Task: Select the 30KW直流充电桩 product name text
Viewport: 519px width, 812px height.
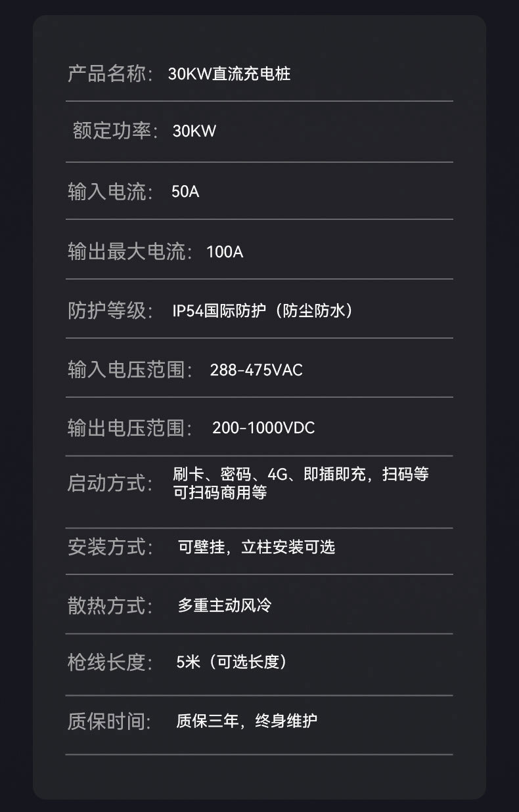Action: (229, 74)
